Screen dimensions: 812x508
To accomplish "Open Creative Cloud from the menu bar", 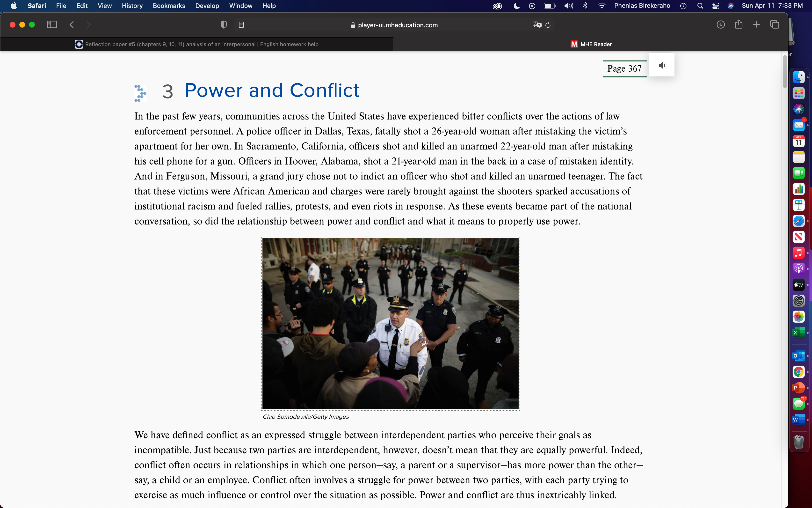I will pyautogui.click(x=497, y=6).
